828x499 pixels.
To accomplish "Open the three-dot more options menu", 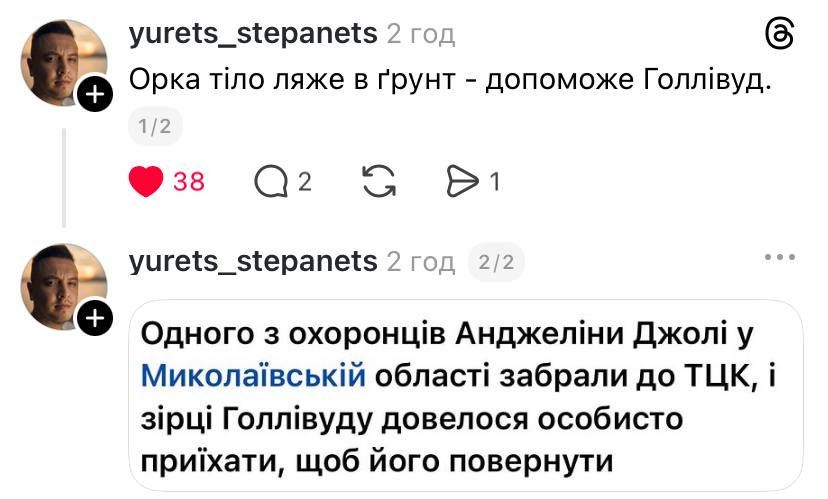I will [x=779, y=257].
